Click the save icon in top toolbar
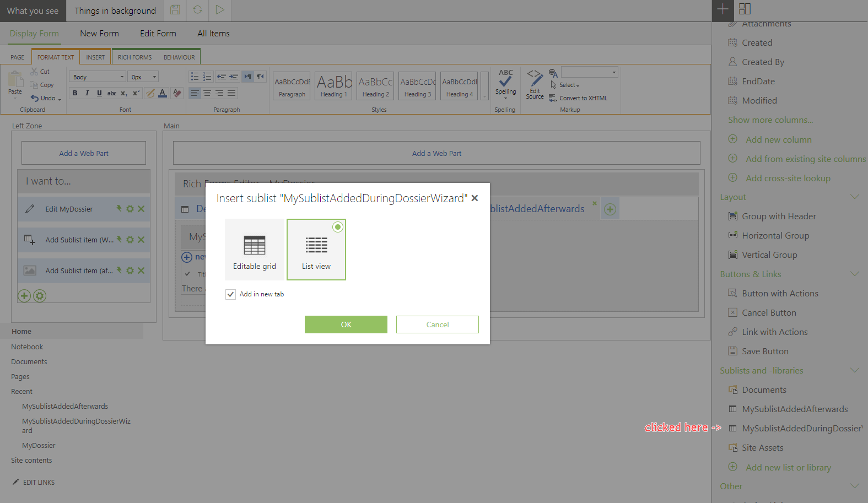The height and width of the screenshot is (503, 868). point(175,10)
